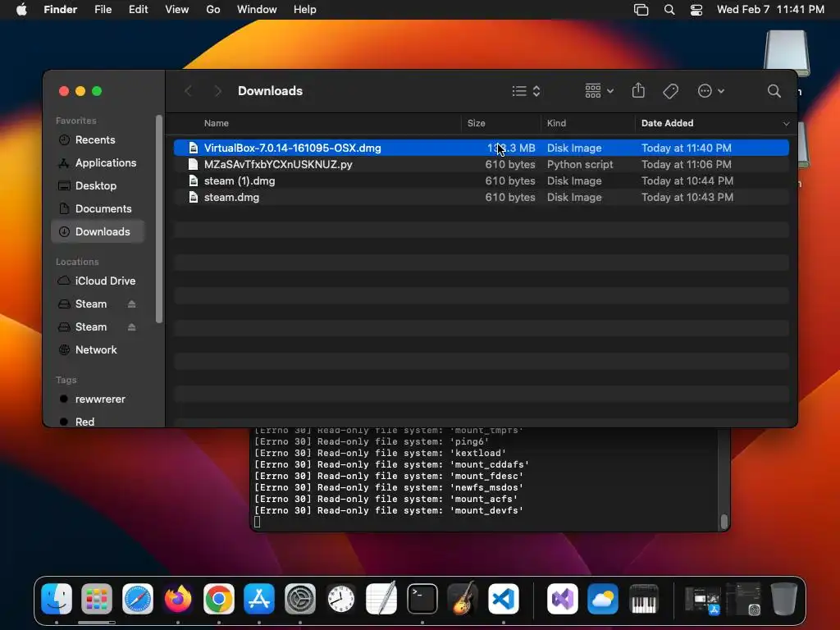Open the Action ellipsis dropdown menu
This screenshot has width=840, height=630.
point(711,91)
